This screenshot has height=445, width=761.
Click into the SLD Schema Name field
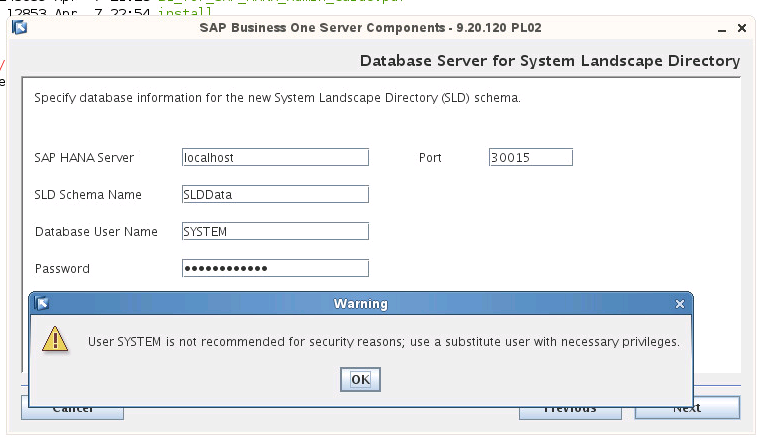point(275,194)
